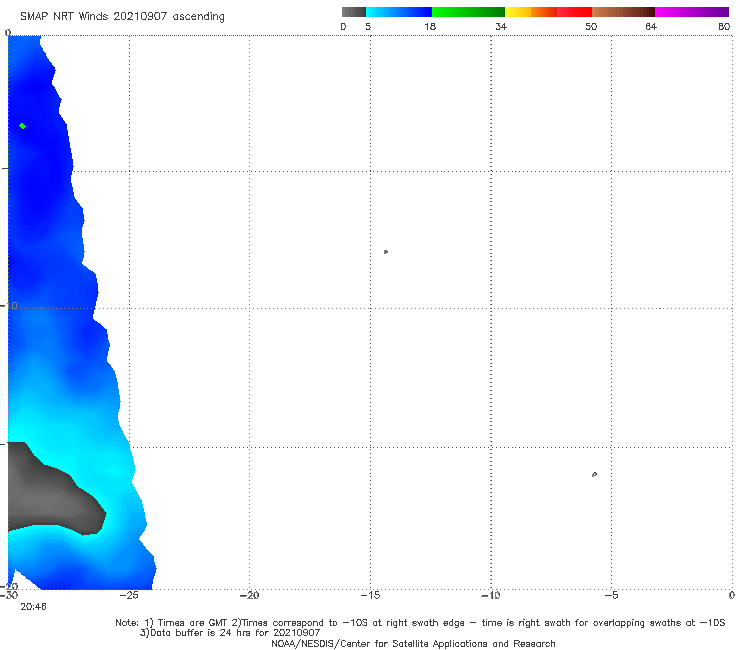This screenshot has width=740, height=650.
Task: Click the green wind pixel in the blue swath
Action: (22, 126)
